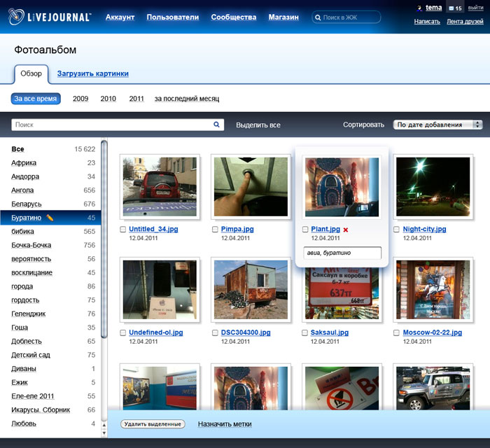Select the Pimpa.jpg checkbox

pos(215,230)
